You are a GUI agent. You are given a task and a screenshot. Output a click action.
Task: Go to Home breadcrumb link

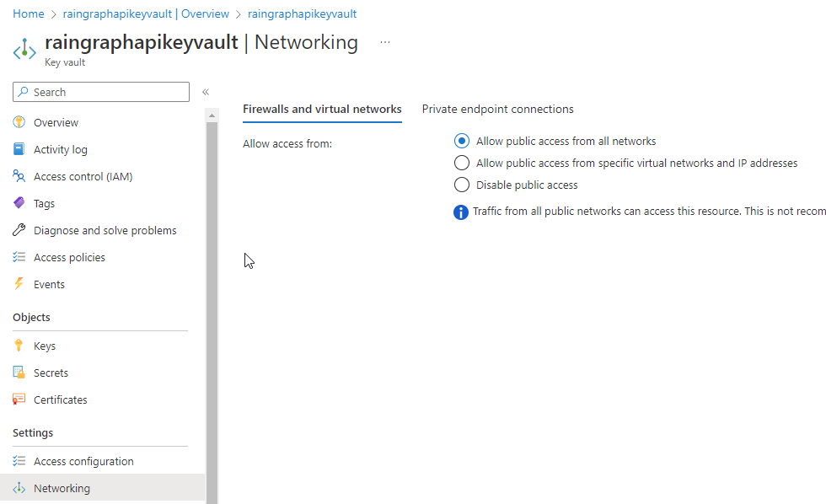(x=29, y=13)
